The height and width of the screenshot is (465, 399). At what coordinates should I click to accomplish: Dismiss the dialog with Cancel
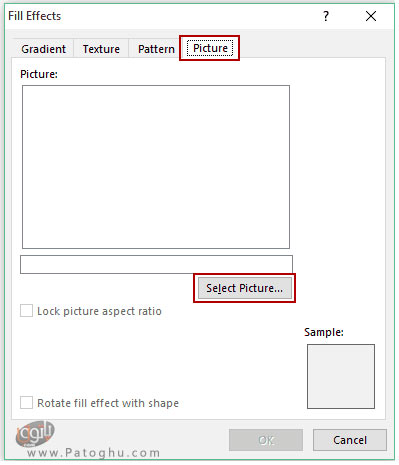coord(350,440)
